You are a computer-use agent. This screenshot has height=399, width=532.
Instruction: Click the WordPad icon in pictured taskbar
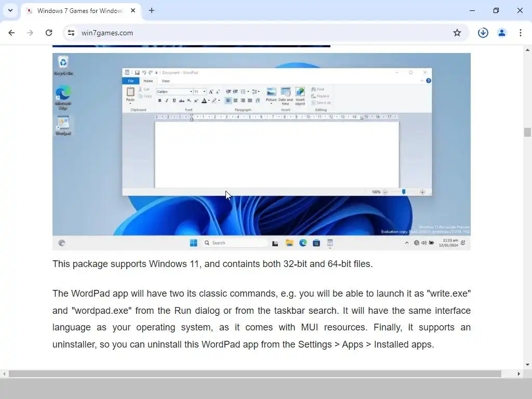330,243
